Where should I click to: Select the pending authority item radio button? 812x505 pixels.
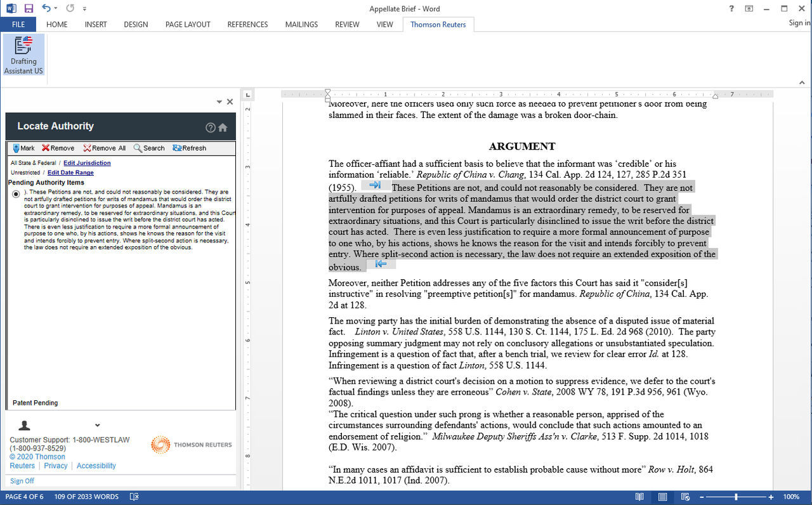16,194
